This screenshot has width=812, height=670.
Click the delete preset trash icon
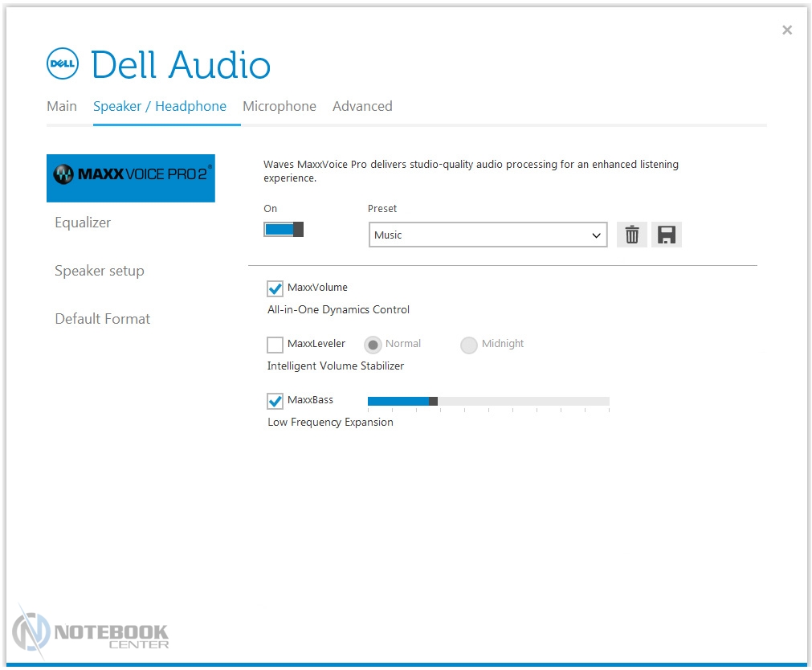pyautogui.click(x=632, y=235)
